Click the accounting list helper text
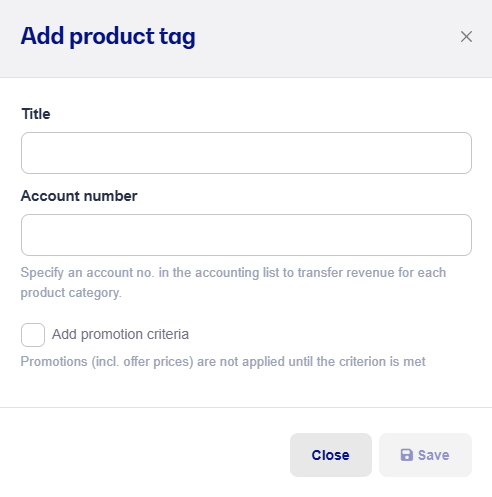 [x=233, y=283]
